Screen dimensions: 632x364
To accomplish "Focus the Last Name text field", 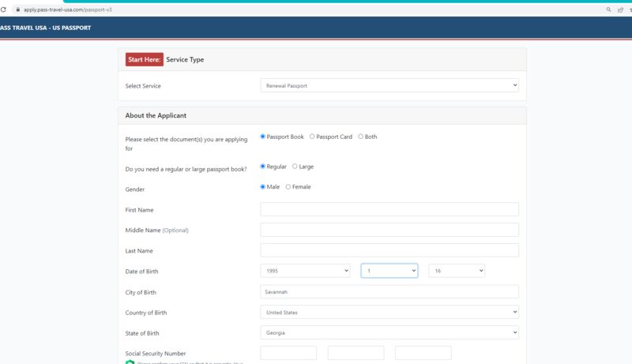I will coord(389,250).
